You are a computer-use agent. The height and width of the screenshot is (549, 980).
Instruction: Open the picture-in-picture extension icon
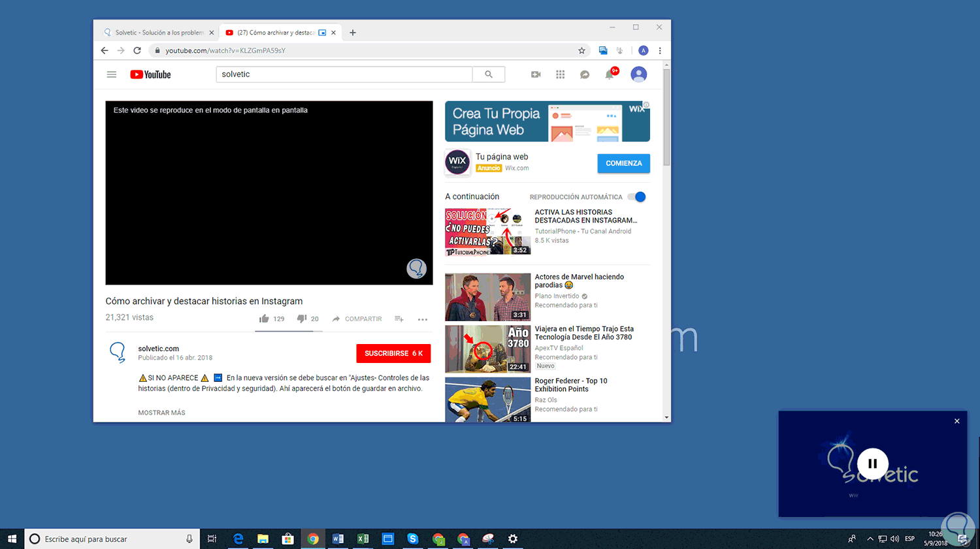603,50
